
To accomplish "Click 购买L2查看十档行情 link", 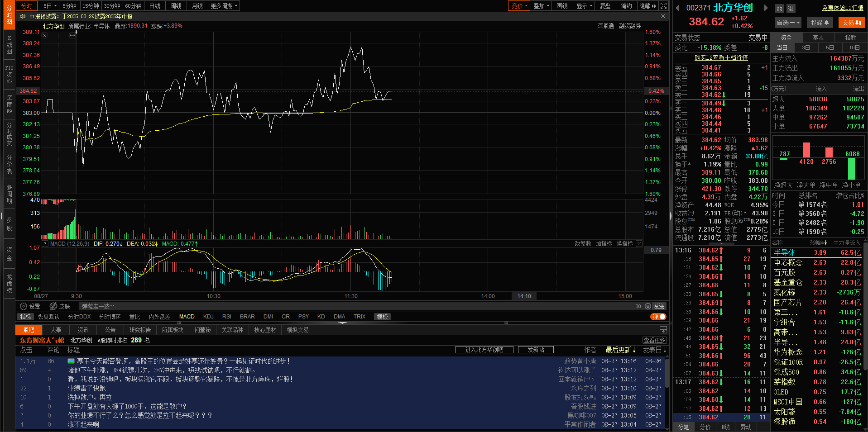I will tap(721, 58).
